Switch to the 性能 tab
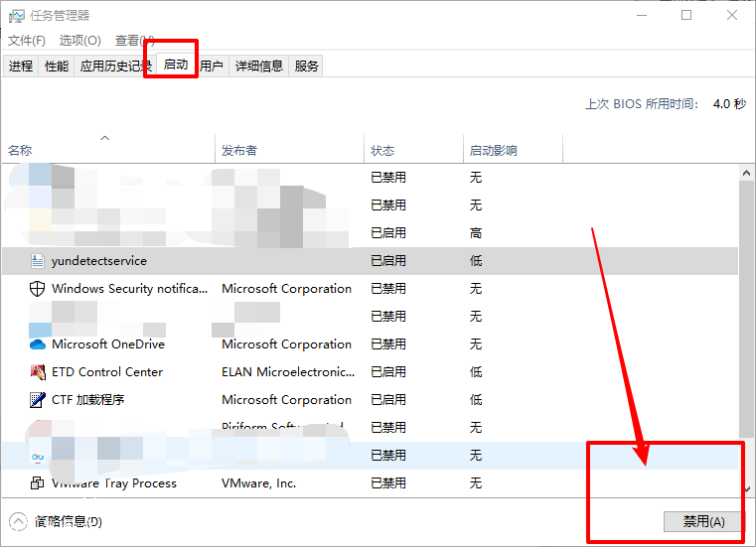 57,67
